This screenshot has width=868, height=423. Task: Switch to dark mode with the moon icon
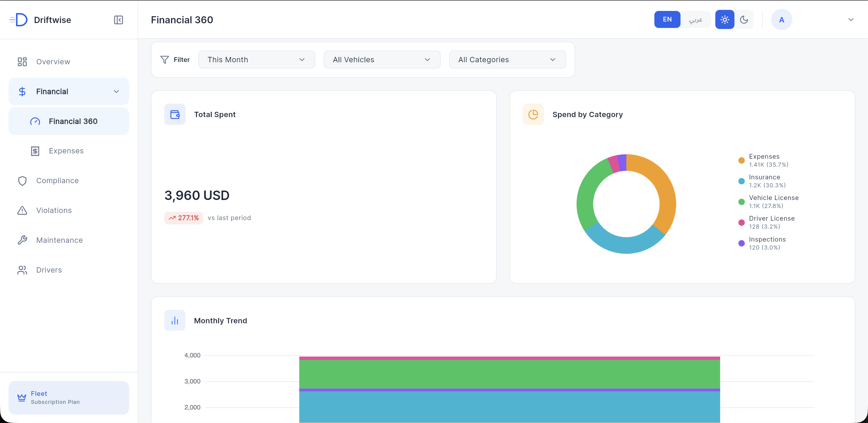744,19
